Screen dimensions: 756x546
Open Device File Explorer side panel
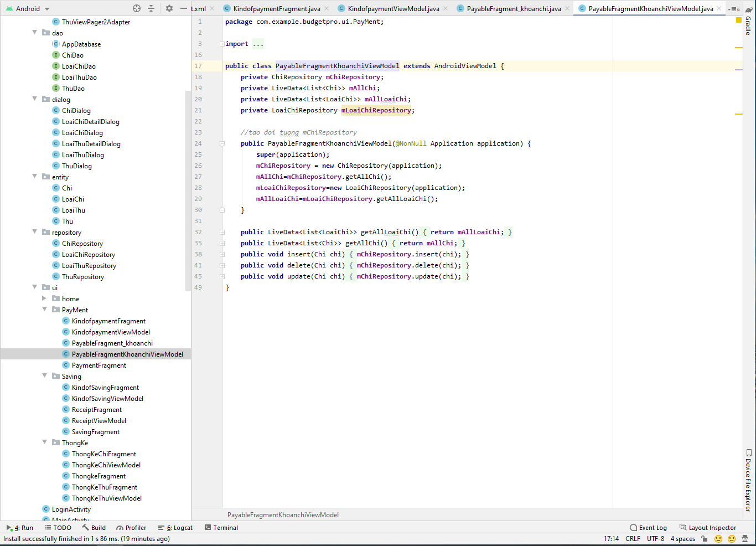[748, 480]
